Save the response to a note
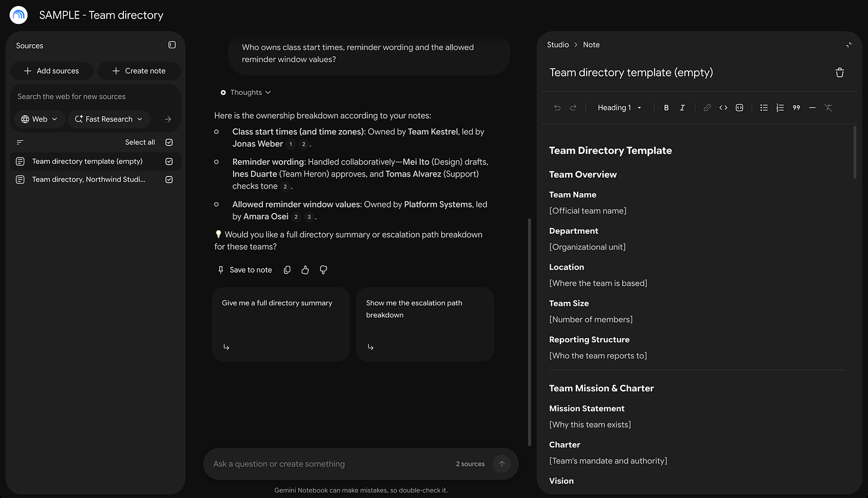Screen dimensions: 868x498 [245, 270]
